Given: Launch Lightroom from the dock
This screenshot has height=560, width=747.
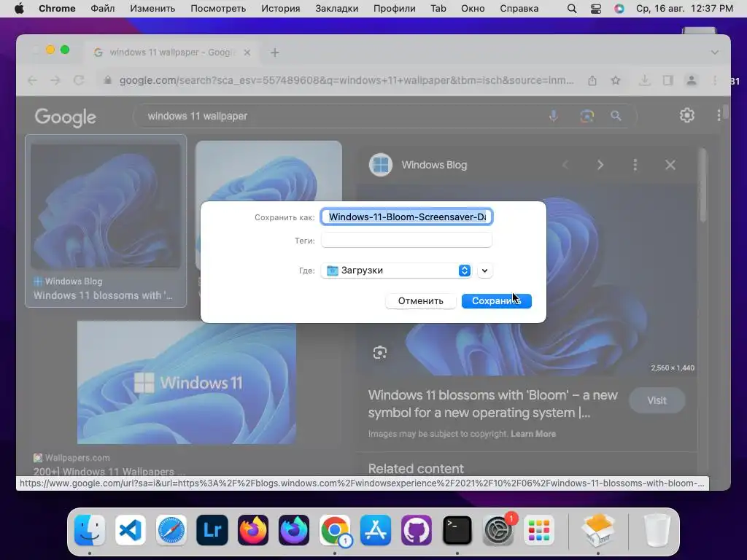Looking at the screenshot, I should click(212, 530).
